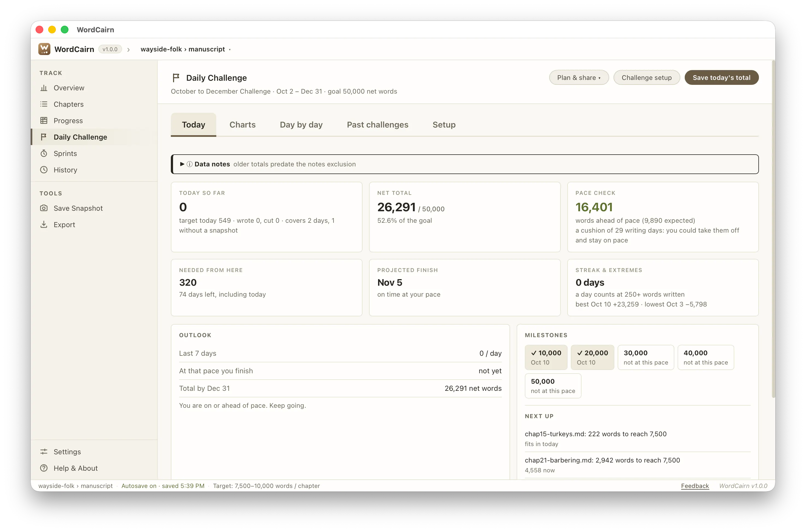806x532 pixels.
Task: Click the 30,000 milestone chip
Action: [x=646, y=357]
